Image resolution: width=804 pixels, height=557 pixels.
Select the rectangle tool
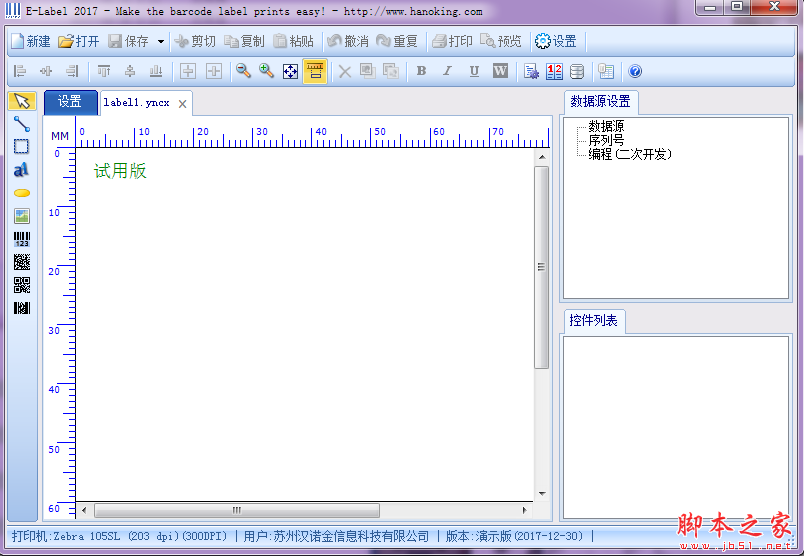pos(22,147)
